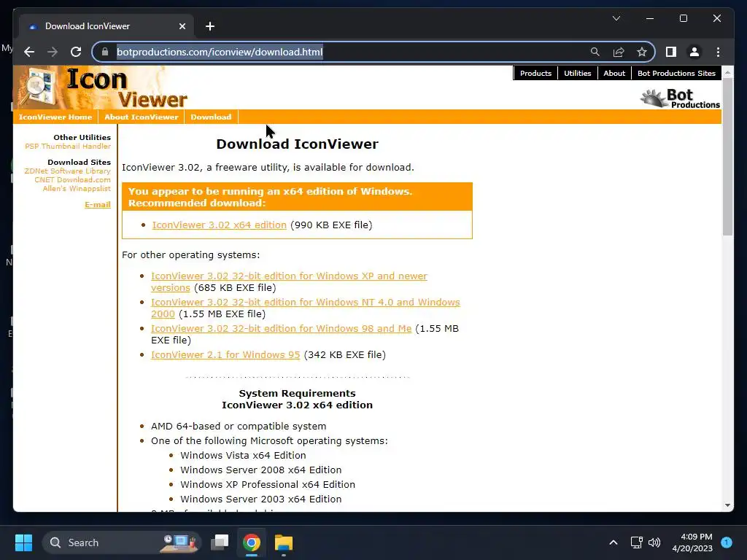747x560 pixels.
Task: Download IconViewer 2.1 for Windows 95
Action: pos(225,355)
